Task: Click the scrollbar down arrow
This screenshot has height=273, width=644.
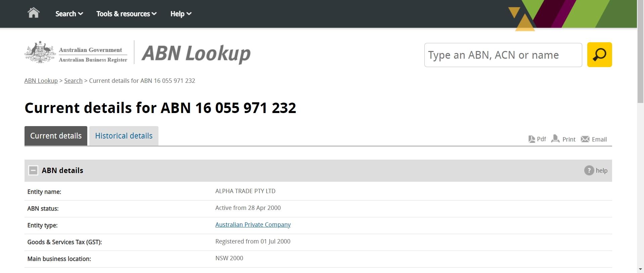Action: (x=640, y=269)
